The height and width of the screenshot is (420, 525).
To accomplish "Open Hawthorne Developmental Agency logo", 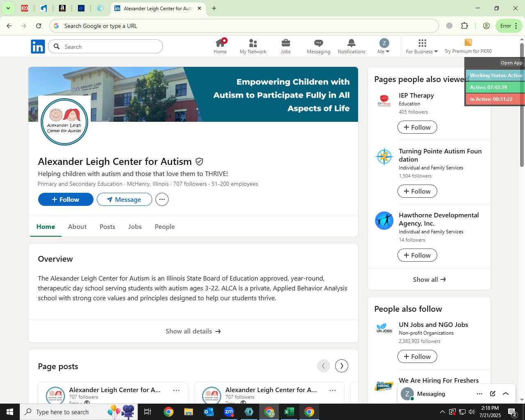I will 384,221.
